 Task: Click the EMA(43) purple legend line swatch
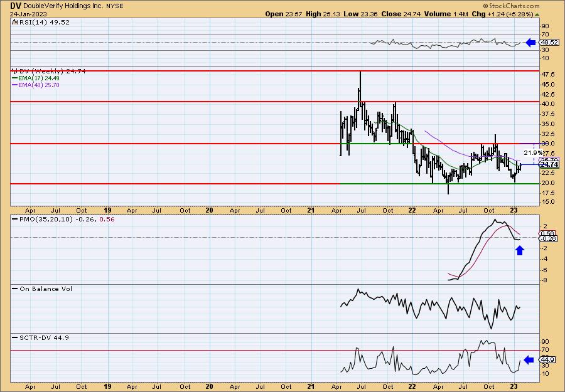tap(15, 85)
